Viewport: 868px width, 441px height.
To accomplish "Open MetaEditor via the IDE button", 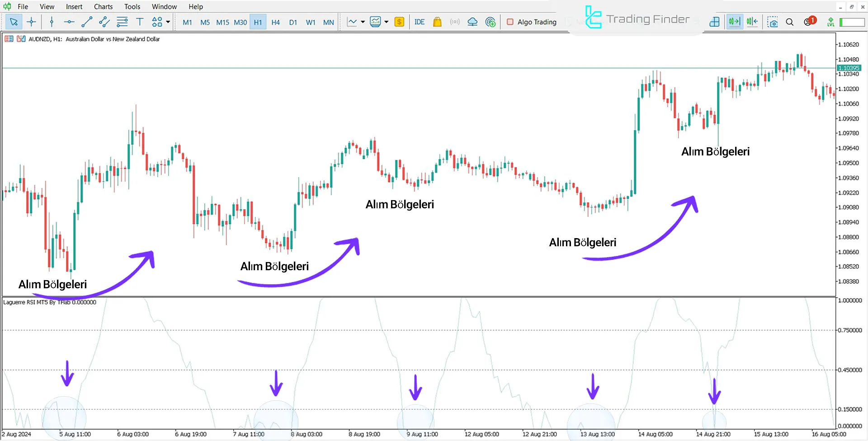I will click(x=420, y=22).
